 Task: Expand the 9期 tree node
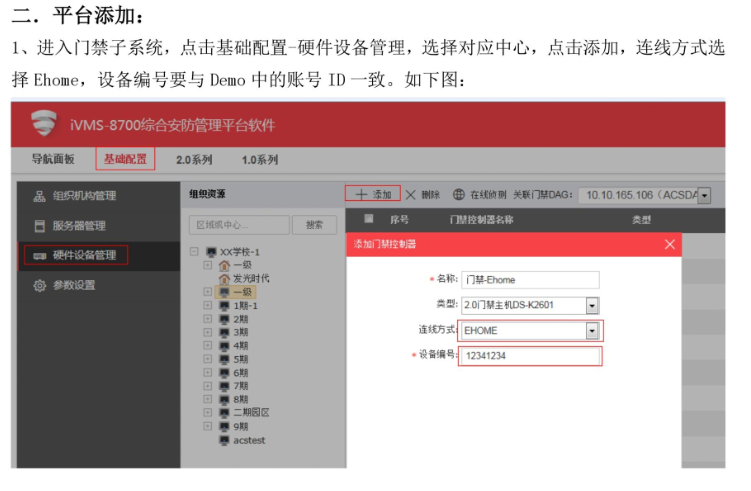click(207, 426)
